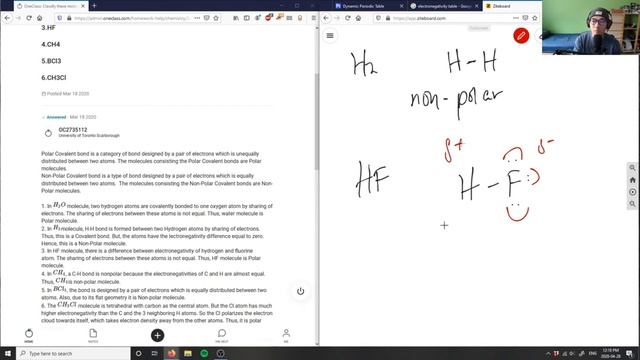Open Cortana circle icon on taskbar

(138, 353)
